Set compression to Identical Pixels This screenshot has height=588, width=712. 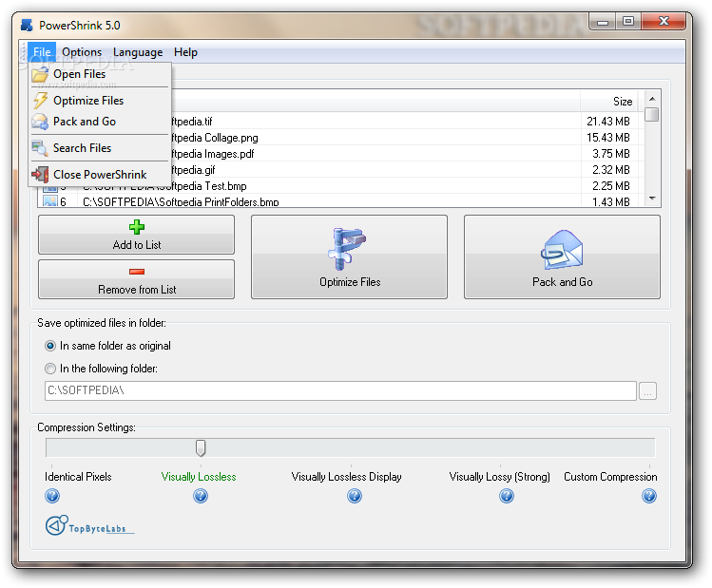78,477
